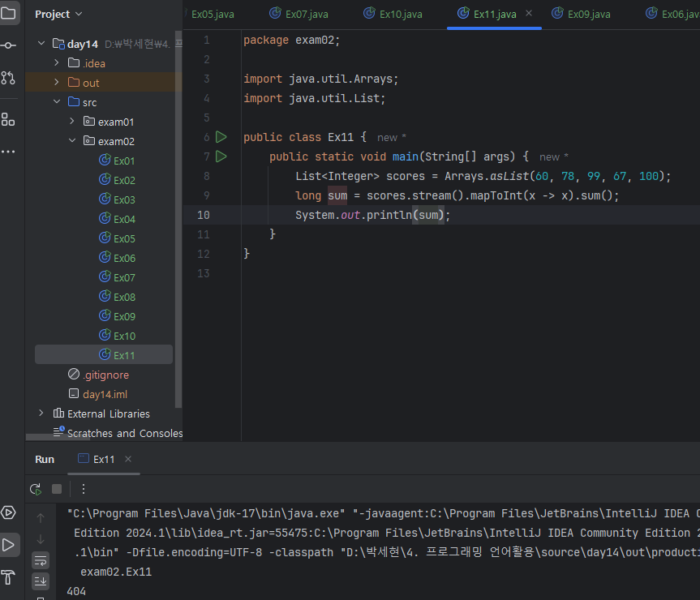Click 'package exam02;' on line 1

point(291,41)
